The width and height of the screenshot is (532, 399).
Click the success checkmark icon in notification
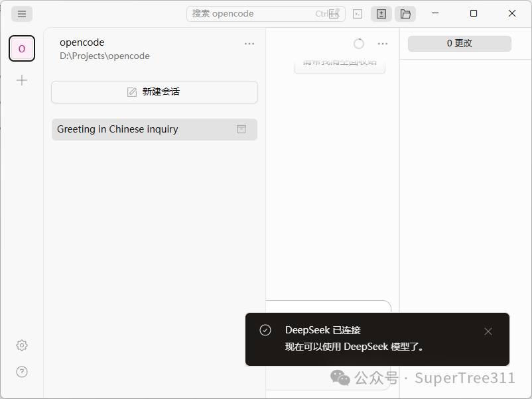point(265,330)
